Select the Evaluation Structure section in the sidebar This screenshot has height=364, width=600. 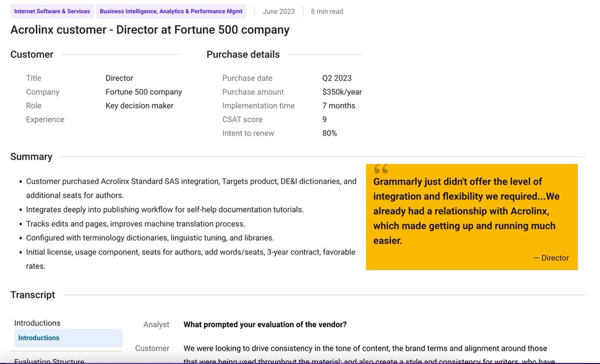coord(49,361)
